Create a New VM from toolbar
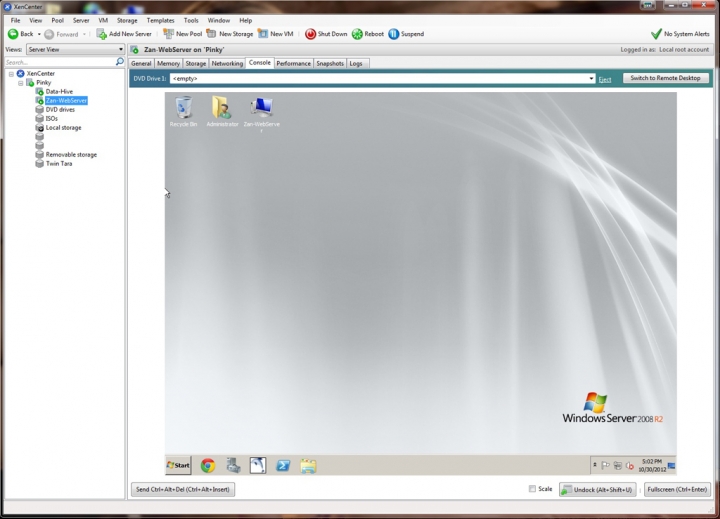720x519 pixels. 276,34
